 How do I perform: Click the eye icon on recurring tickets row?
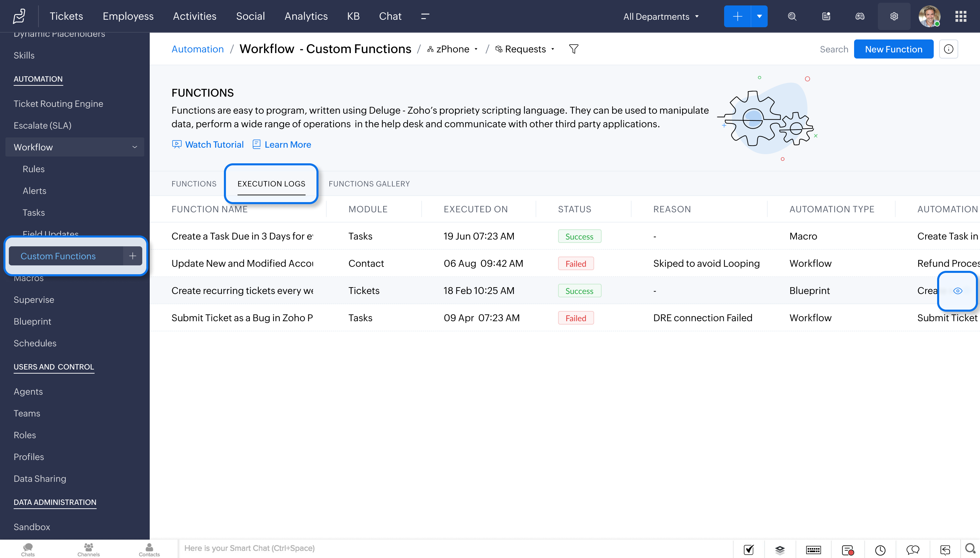958,291
